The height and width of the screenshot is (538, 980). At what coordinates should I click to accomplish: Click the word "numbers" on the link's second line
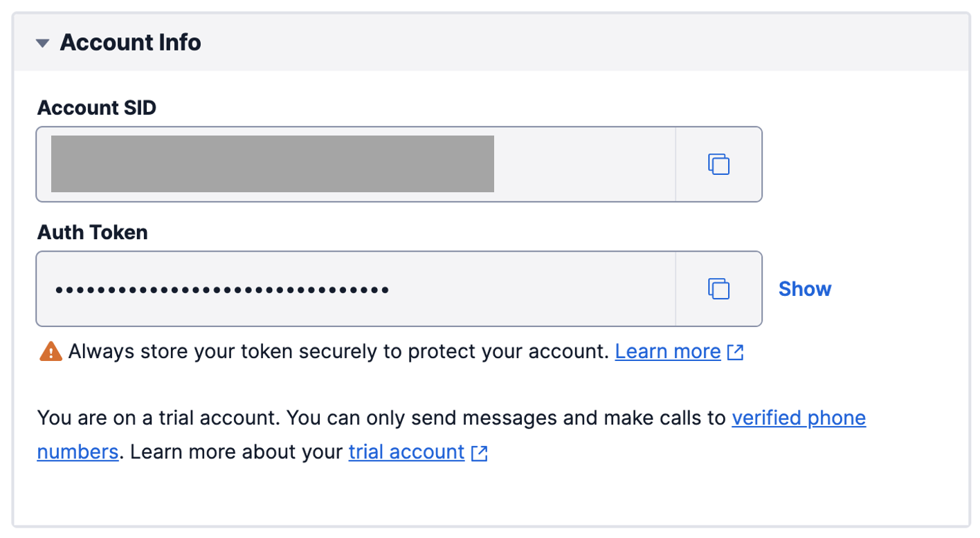(77, 452)
